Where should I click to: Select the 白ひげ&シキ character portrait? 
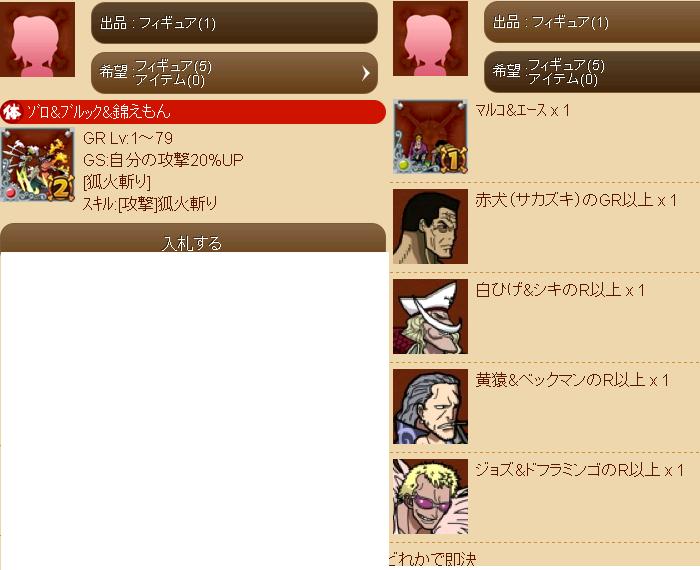tap(430, 316)
